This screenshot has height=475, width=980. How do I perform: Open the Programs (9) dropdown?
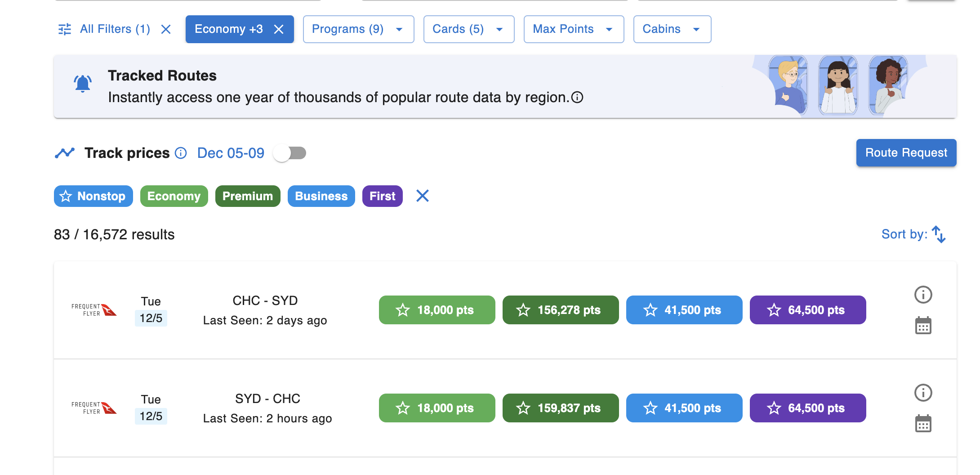(x=358, y=29)
